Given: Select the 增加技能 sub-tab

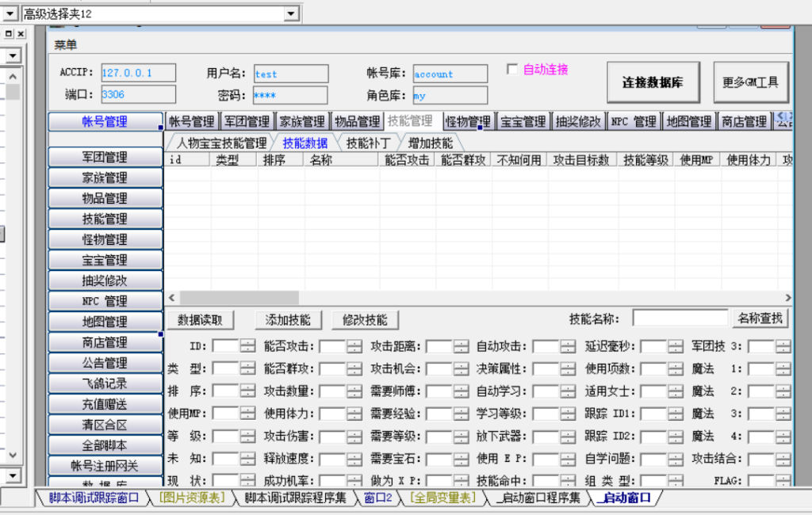Looking at the screenshot, I should 430,143.
